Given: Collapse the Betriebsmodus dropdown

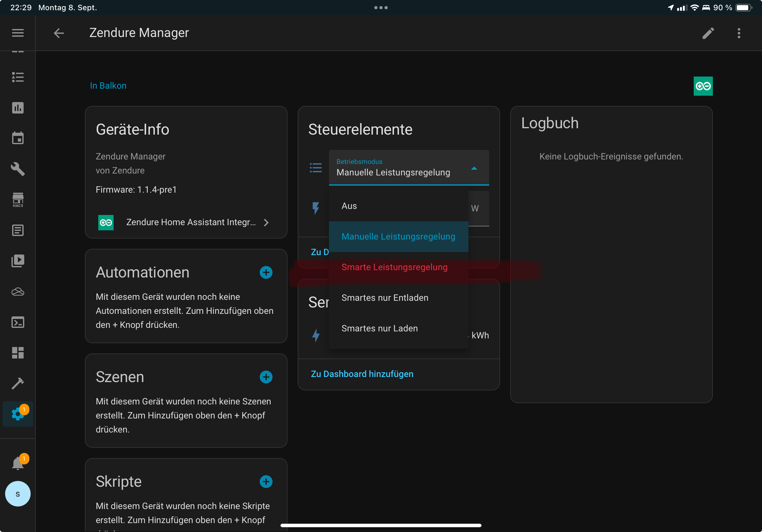Looking at the screenshot, I should coord(474,168).
